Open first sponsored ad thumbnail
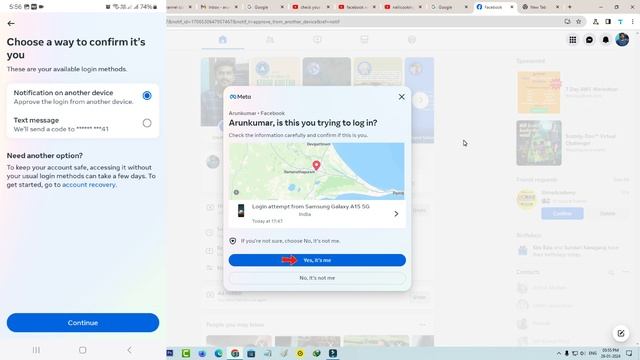Viewport: 640px width, 360px height. pyautogui.click(x=538, y=92)
